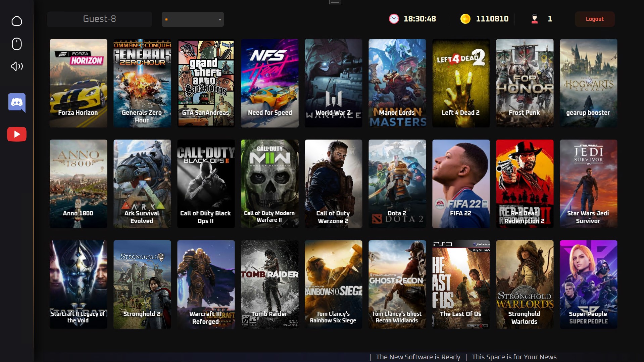Open Anno 1800 game
Viewport: 644px width, 362px height.
(79, 184)
